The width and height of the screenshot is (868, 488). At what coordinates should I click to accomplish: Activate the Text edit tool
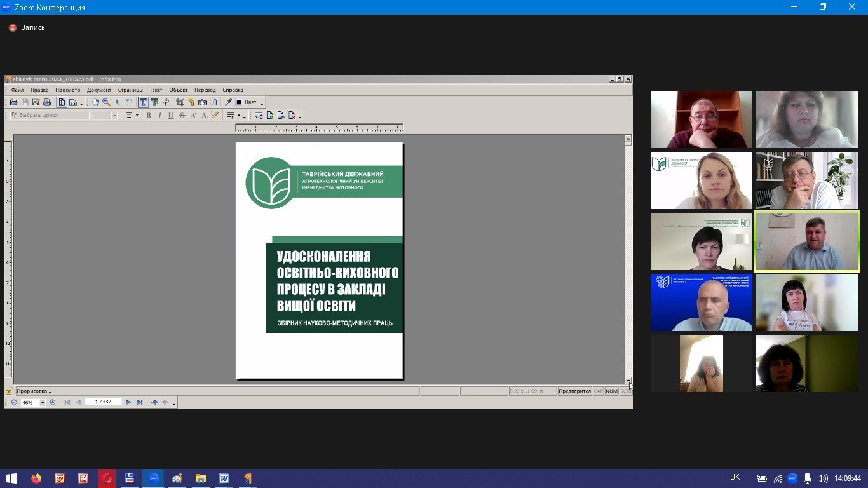(x=143, y=102)
